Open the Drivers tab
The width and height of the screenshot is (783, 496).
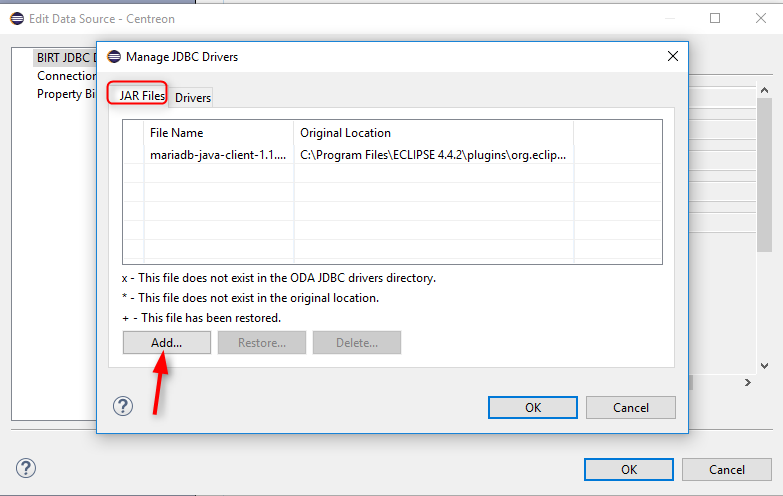pyautogui.click(x=193, y=97)
